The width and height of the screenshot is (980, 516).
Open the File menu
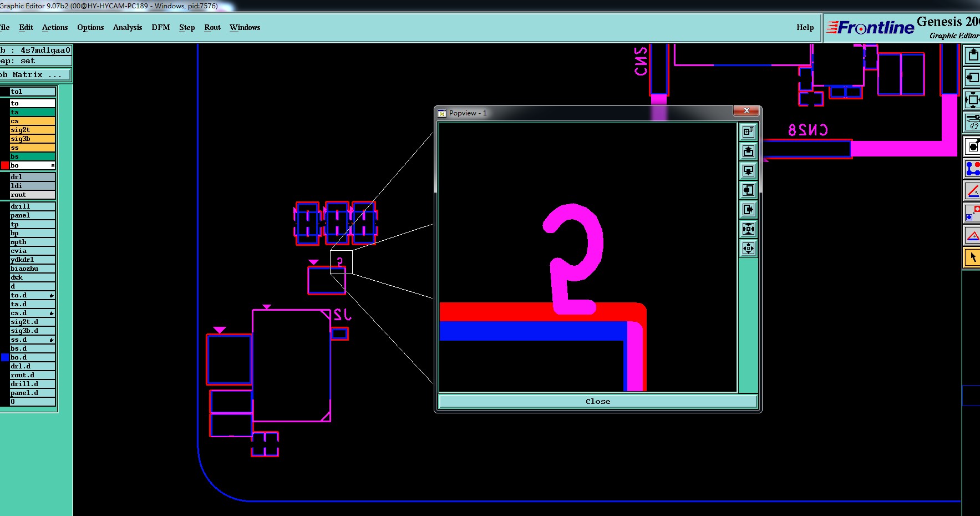point(4,27)
